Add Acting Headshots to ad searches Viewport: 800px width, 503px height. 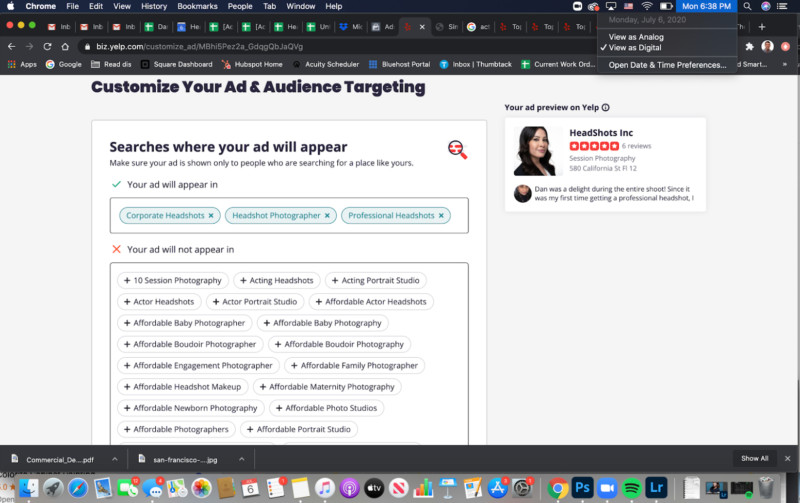coord(277,280)
